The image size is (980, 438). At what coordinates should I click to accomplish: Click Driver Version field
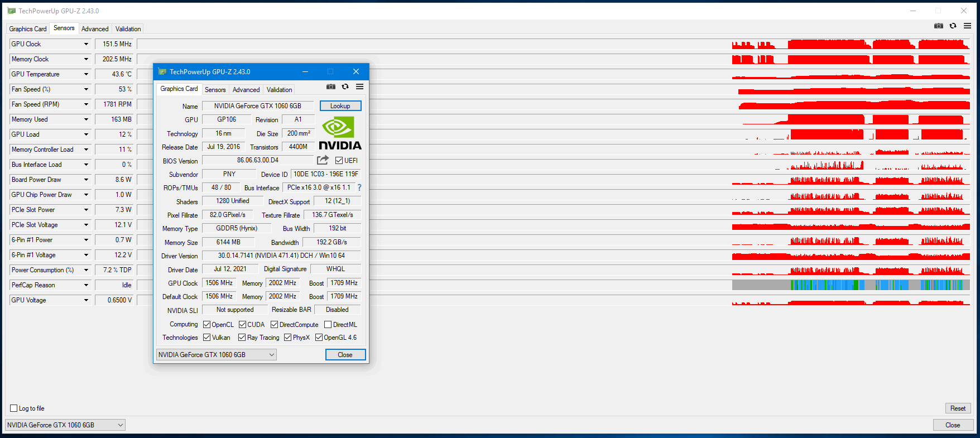coord(281,256)
